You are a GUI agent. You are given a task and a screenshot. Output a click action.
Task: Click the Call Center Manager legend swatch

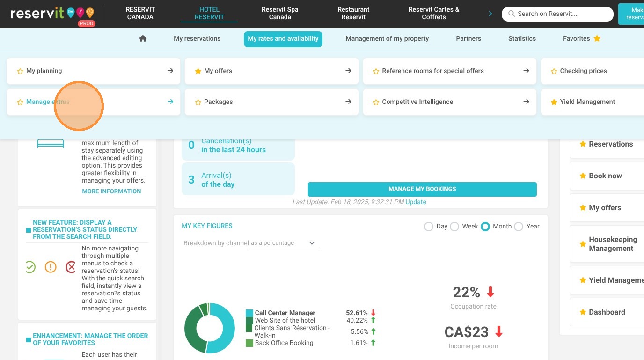[249, 313]
